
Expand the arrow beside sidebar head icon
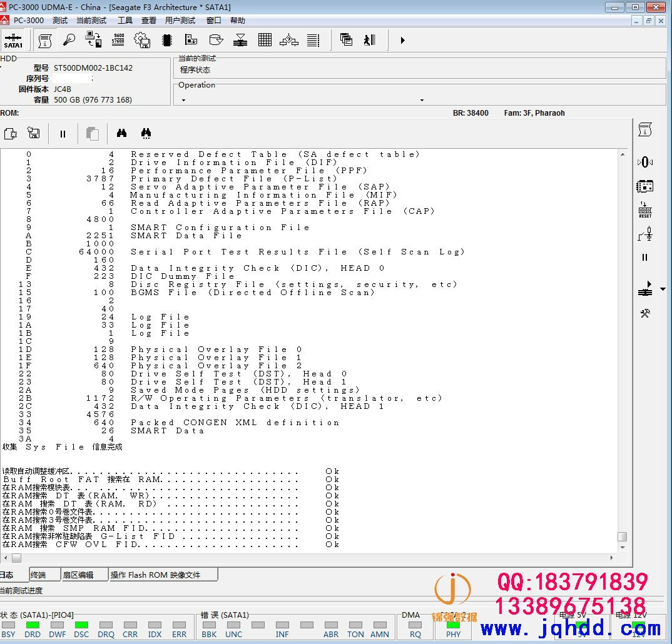[663, 289]
